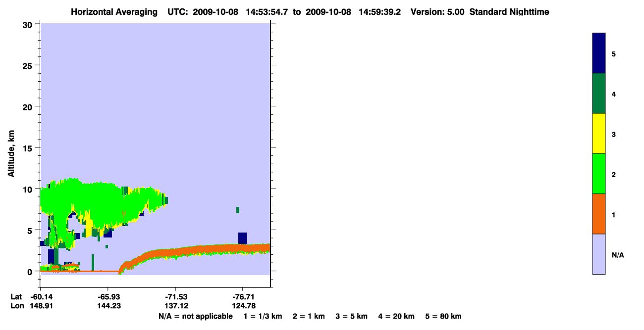This screenshot has width=644, height=330.
Task: Click the latitude value -65.93
Action: pos(108,297)
